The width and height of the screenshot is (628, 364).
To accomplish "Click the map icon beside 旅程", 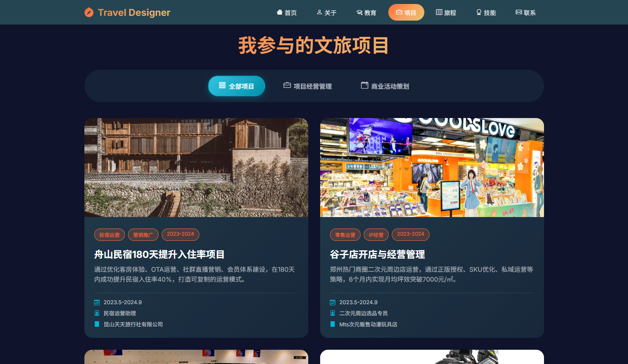I will point(439,12).
